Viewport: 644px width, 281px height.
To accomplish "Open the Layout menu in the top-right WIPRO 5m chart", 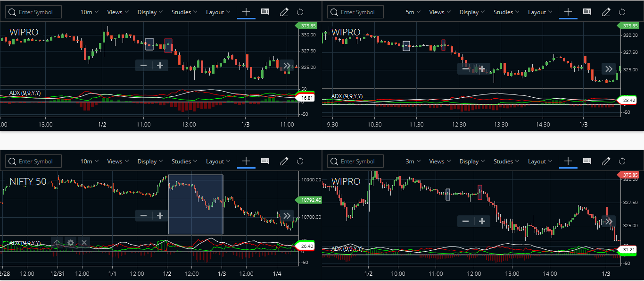I will [x=540, y=12].
